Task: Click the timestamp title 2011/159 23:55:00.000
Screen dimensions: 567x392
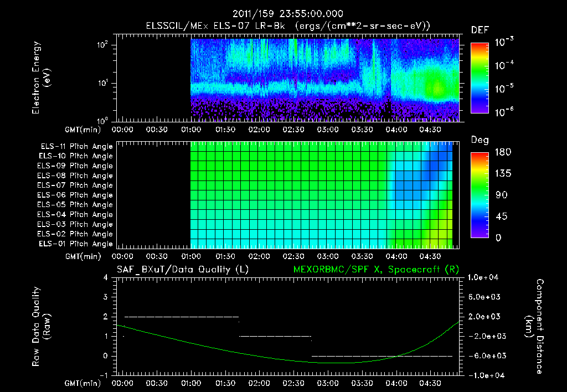Action: click(x=287, y=14)
